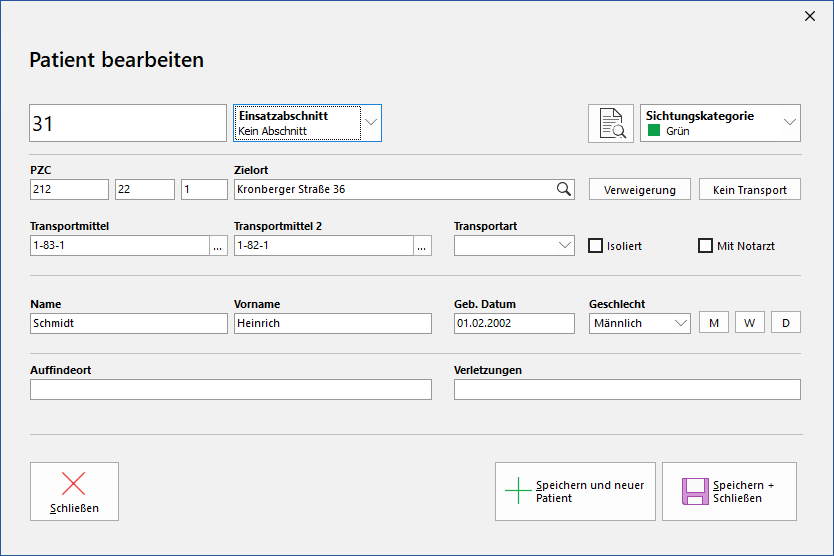Set gender with the W button
The height and width of the screenshot is (556, 834).
pos(749,322)
